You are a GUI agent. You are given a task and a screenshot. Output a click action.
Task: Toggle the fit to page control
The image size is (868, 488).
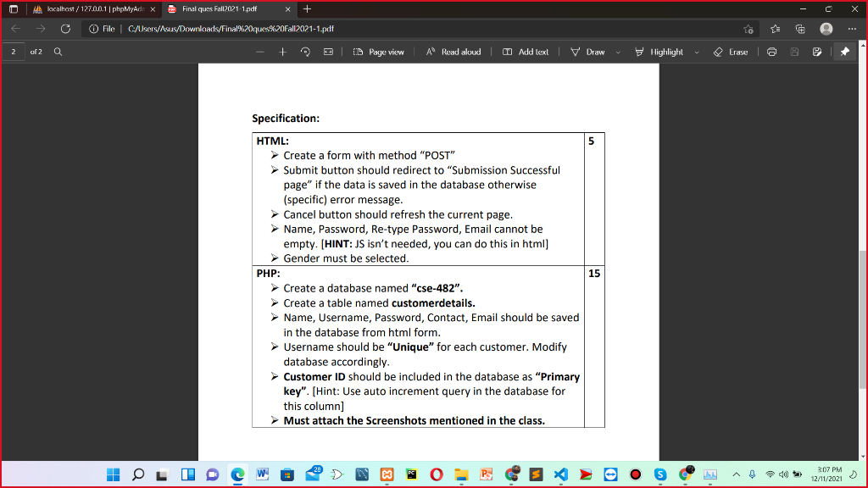point(327,51)
